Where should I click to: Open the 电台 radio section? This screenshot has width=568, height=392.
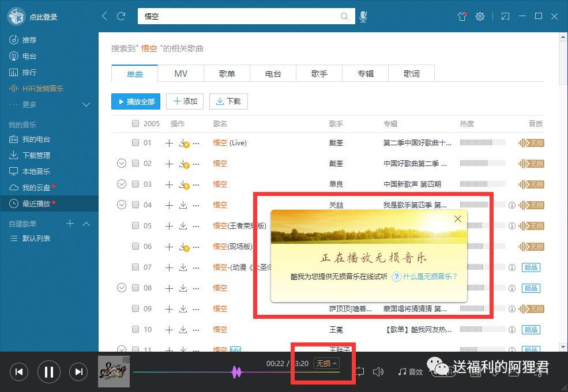[x=22, y=56]
